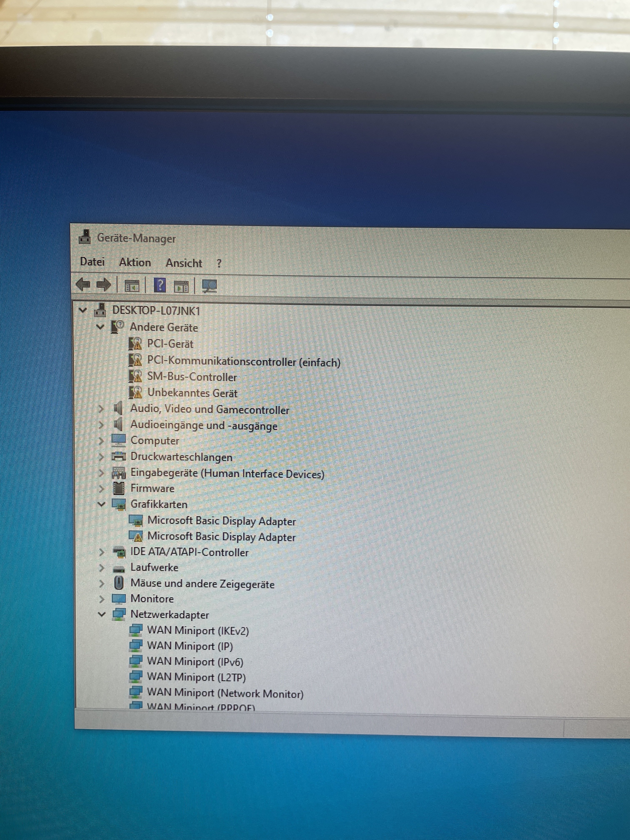The width and height of the screenshot is (630, 840).
Task: Open the Datei menu
Action: (x=92, y=262)
